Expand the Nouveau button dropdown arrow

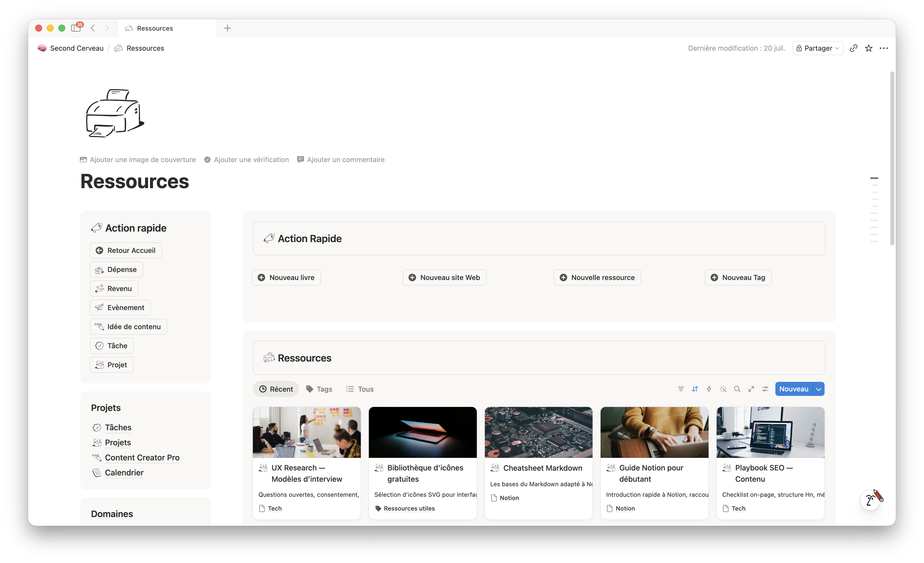point(819,389)
